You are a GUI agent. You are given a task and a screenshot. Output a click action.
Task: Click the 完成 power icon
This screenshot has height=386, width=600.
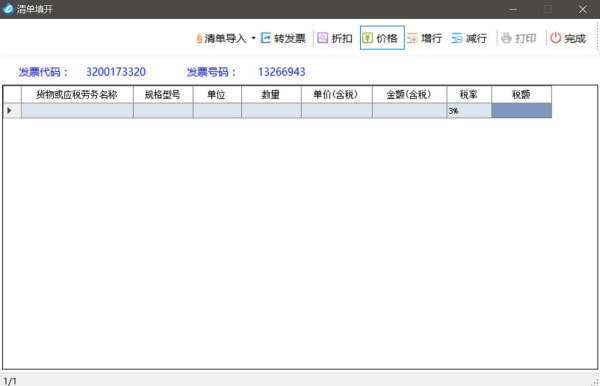click(x=555, y=38)
